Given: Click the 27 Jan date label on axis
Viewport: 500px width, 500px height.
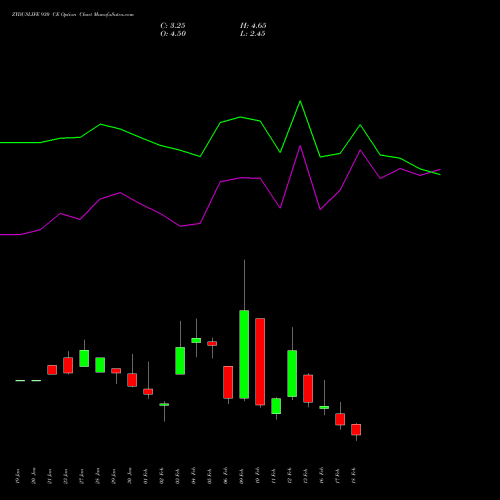Looking at the screenshot, I should (82, 476).
